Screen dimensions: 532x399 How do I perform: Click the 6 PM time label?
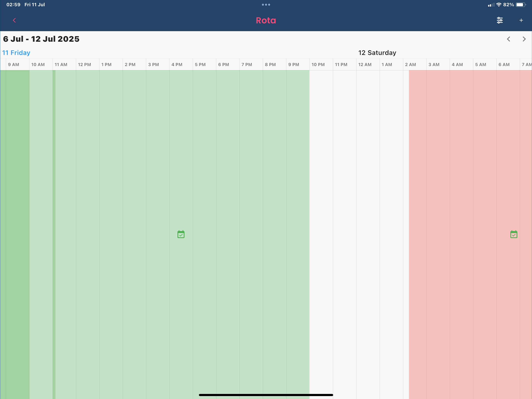(x=223, y=64)
